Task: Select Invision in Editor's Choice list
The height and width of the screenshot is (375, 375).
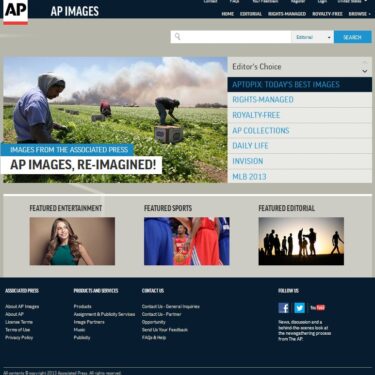Action: [300, 161]
